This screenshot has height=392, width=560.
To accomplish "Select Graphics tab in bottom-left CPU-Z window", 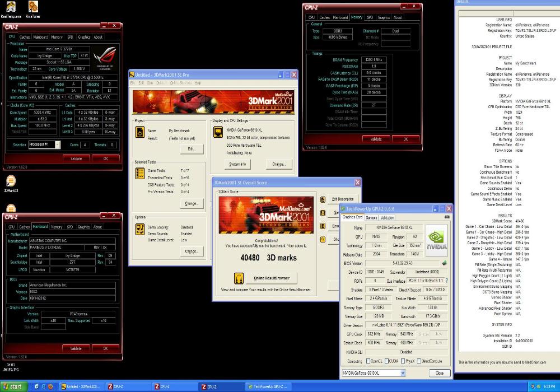I will pyautogui.click(x=83, y=227).
